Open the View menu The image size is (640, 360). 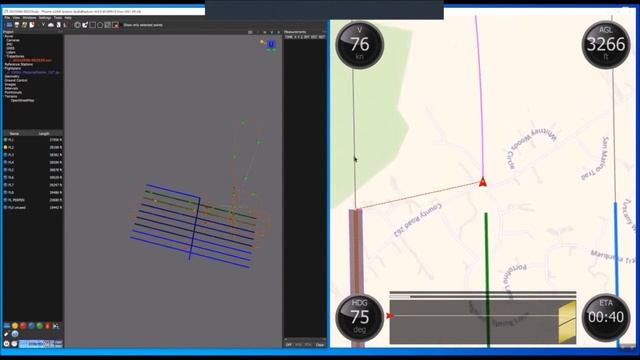coord(16,18)
